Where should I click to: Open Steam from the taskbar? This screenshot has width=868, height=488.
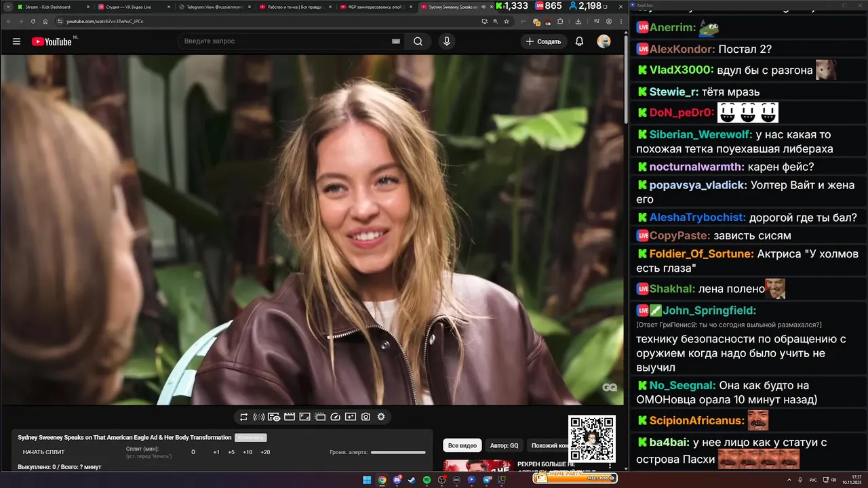(412, 480)
